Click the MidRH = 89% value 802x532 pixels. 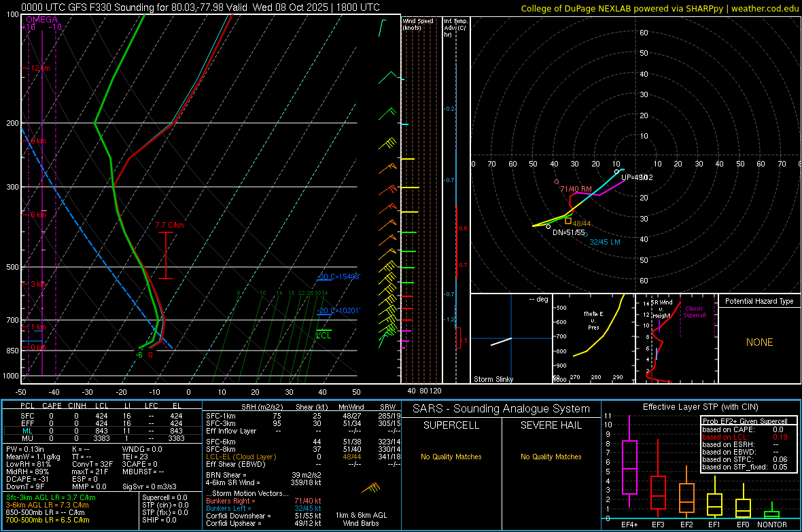click(28, 472)
